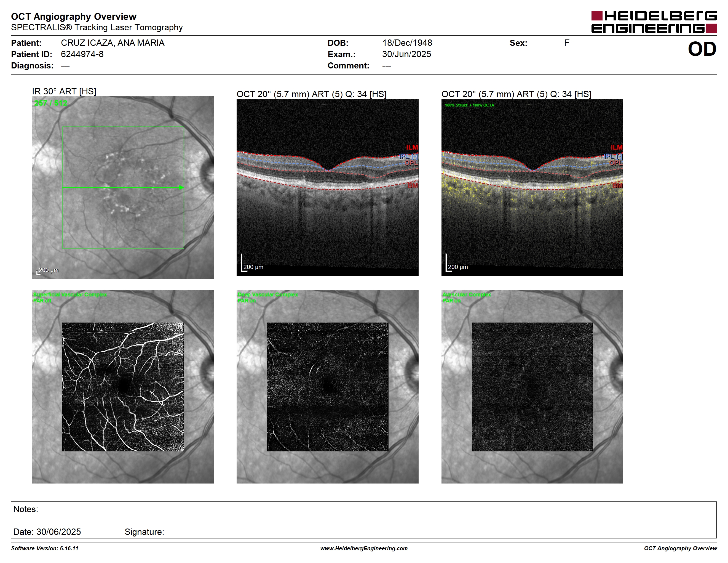Click the IR 30° ART fundus image
The image size is (728, 563).
coord(123,187)
